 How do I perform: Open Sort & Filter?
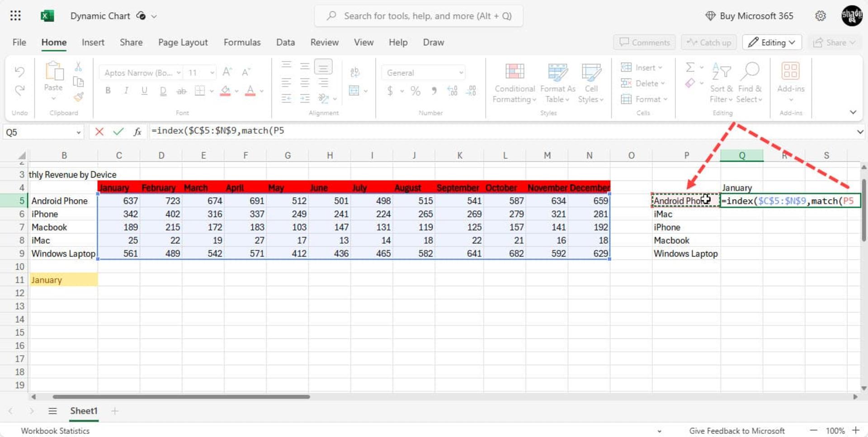pyautogui.click(x=721, y=84)
